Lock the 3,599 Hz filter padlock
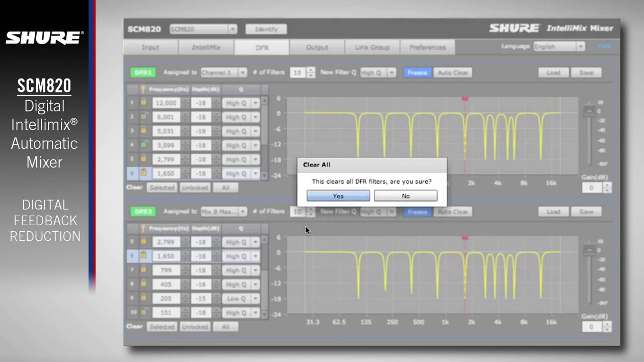This screenshot has height=362, width=644. [x=143, y=145]
